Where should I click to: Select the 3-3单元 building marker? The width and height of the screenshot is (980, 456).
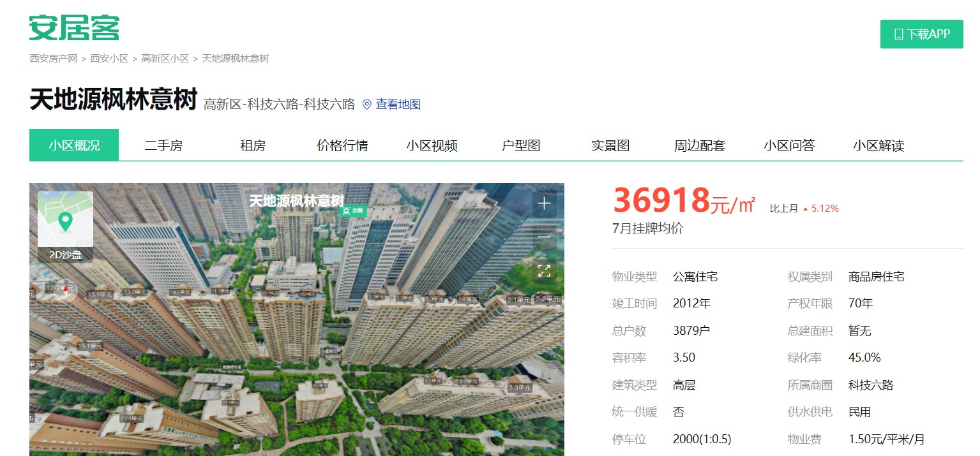coord(519,387)
